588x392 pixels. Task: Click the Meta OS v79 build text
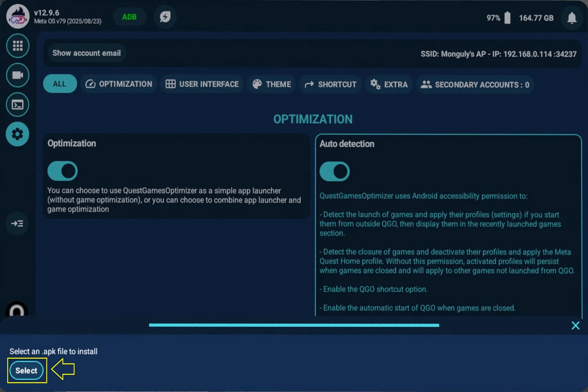point(68,21)
